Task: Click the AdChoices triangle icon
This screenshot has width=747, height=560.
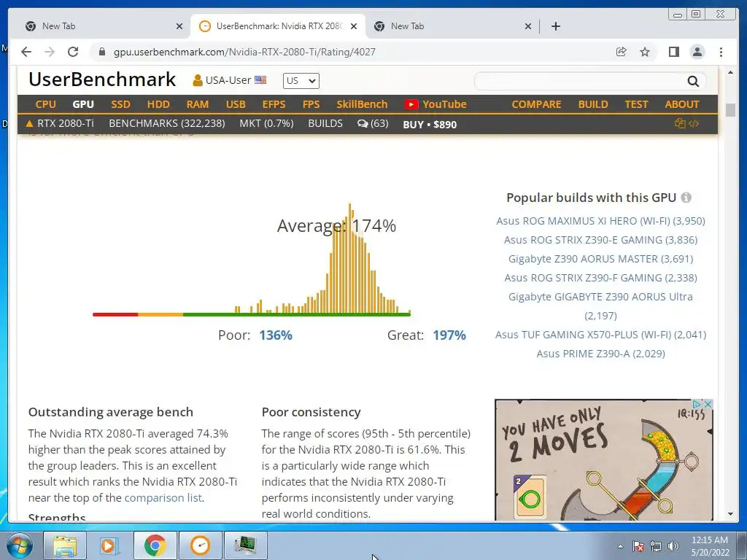Action: coord(697,404)
